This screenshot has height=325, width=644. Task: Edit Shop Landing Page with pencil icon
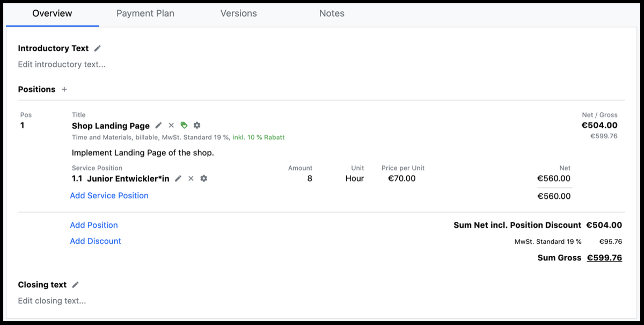[x=158, y=125]
